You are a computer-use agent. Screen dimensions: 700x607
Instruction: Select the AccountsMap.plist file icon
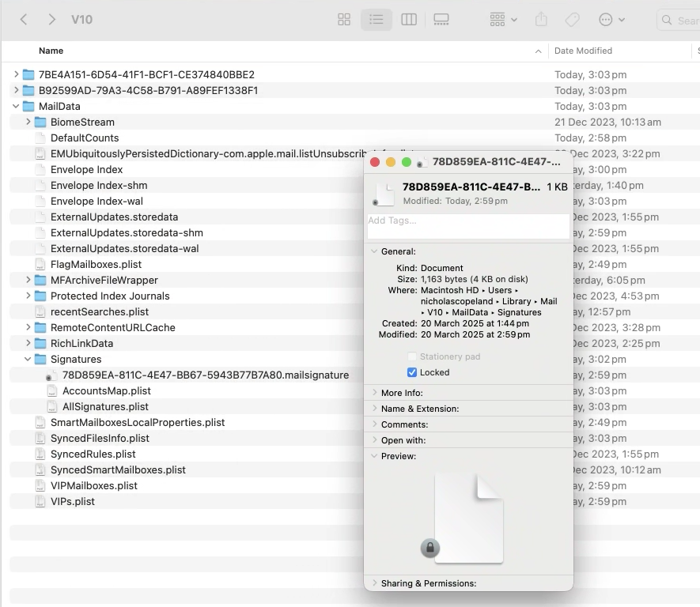click(52, 390)
